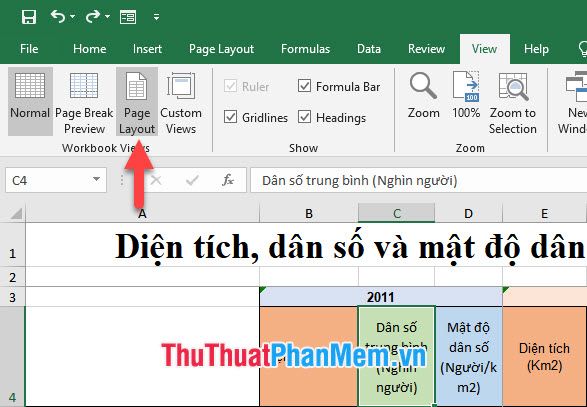Image resolution: width=587 pixels, height=407 pixels.
Task: Open the Undo history dropdown arrow
Action: 73,16
